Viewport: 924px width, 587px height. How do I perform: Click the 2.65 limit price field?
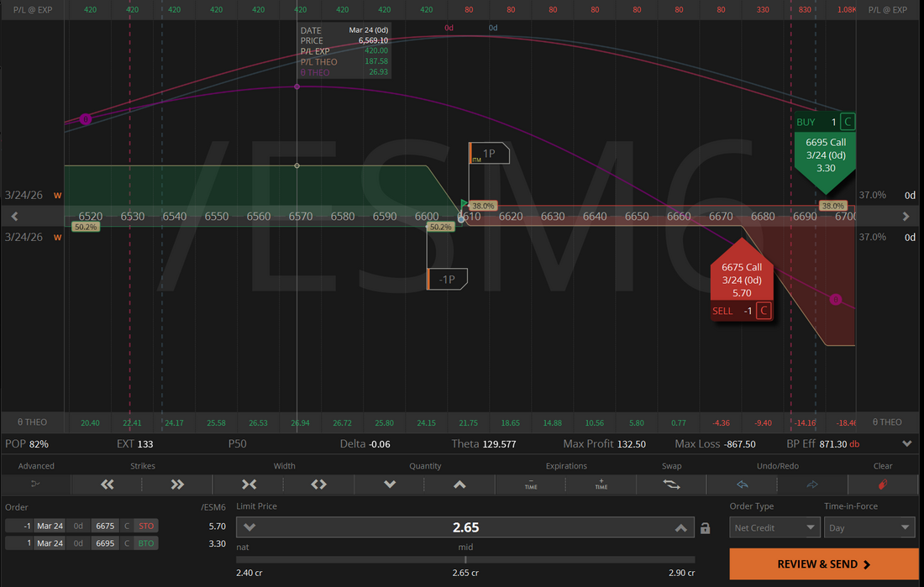click(465, 527)
